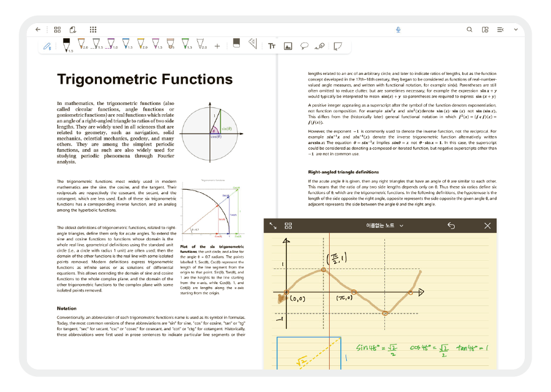This screenshot has width=551, height=392.
Task: Select the yellow 2.0 pen
Action: tap(142, 44)
